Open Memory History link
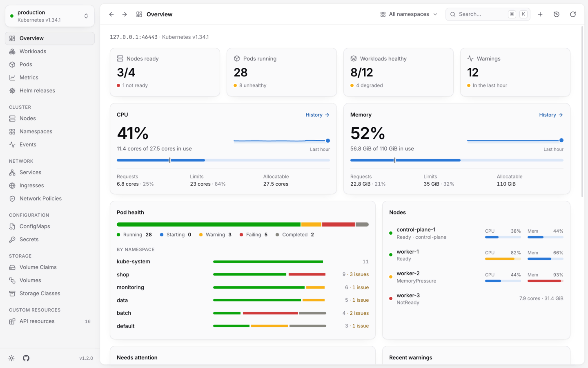 (551, 115)
